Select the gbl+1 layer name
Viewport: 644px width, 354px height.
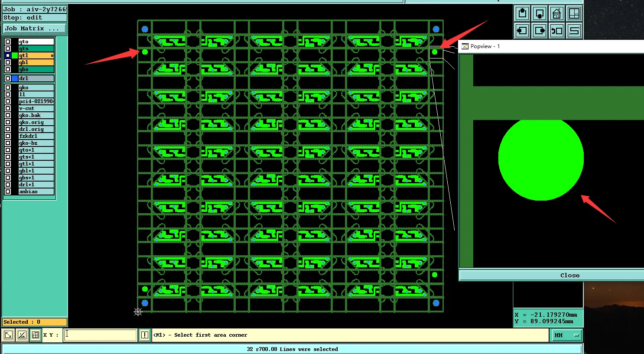36,171
